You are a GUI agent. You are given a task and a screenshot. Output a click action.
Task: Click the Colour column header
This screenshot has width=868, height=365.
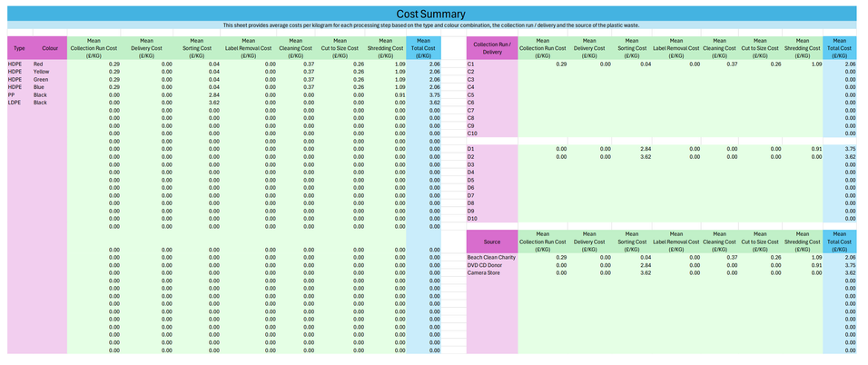point(50,48)
